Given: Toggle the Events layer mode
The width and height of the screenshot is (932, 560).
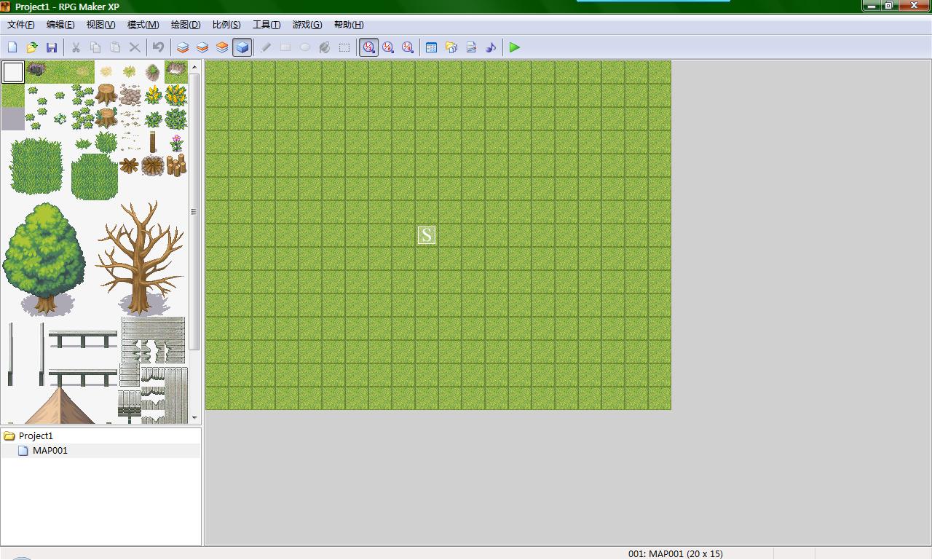Looking at the screenshot, I should [242, 47].
